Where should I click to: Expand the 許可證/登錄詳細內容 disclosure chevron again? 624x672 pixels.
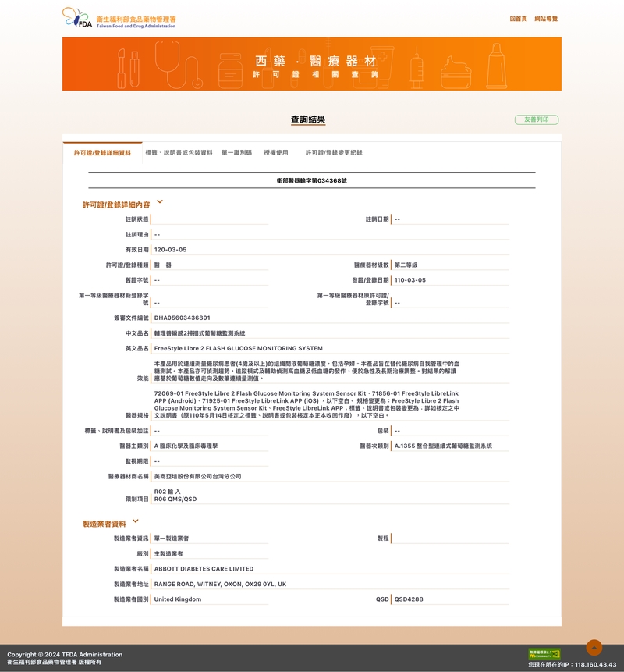(160, 201)
